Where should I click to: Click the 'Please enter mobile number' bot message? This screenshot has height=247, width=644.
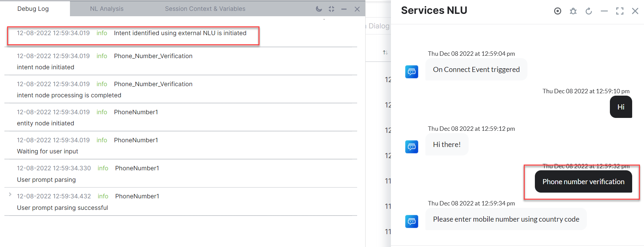tap(506, 219)
